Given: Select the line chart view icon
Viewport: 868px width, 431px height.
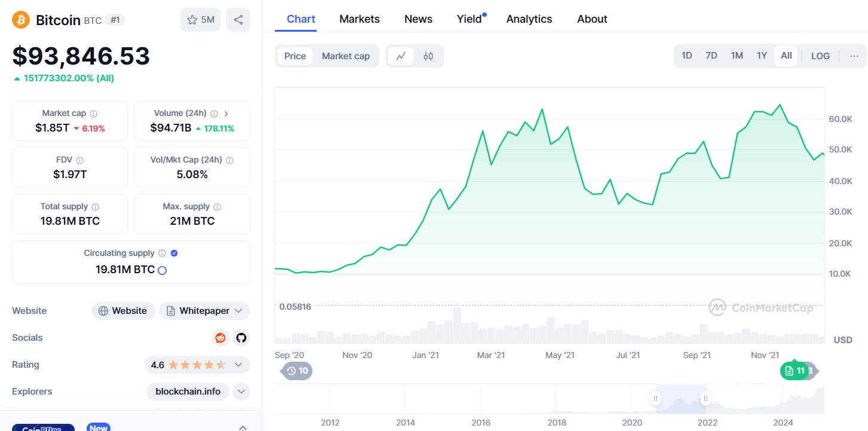Looking at the screenshot, I should pos(401,56).
